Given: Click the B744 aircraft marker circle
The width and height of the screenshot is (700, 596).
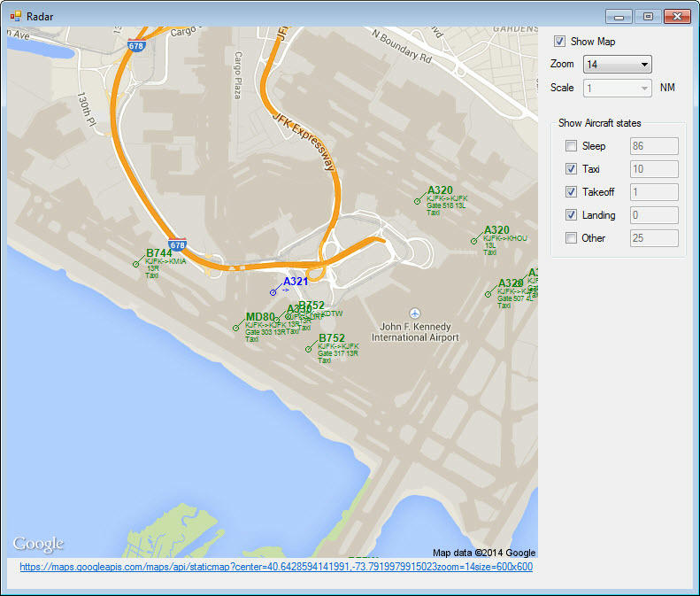Looking at the screenshot, I should [x=135, y=265].
